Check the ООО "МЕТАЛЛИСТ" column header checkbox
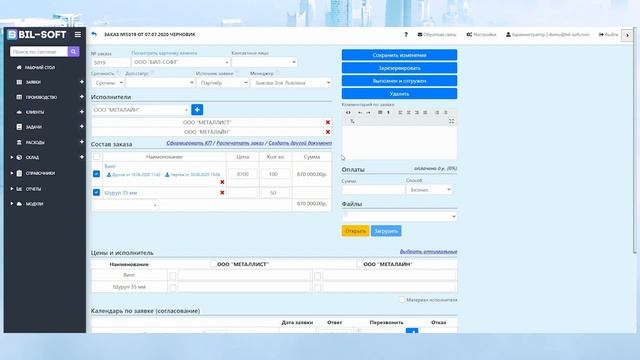 213,264
